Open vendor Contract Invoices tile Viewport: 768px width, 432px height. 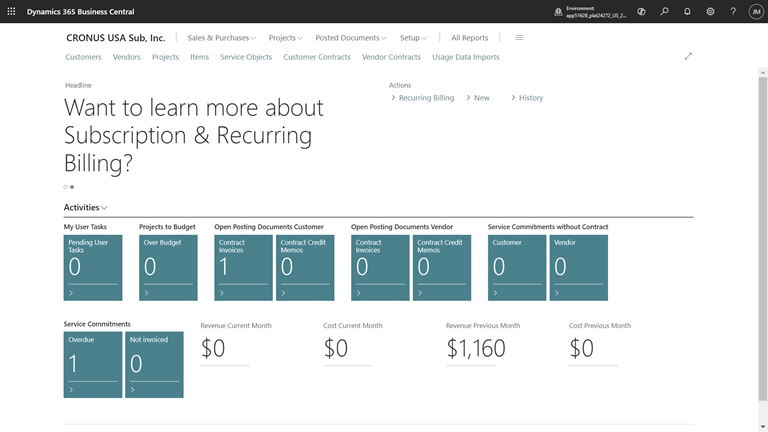tap(380, 267)
